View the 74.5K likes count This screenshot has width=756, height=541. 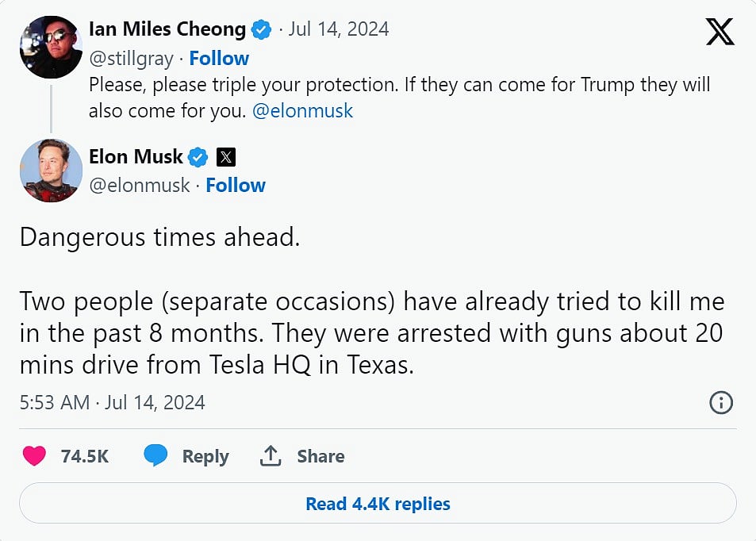(x=84, y=456)
